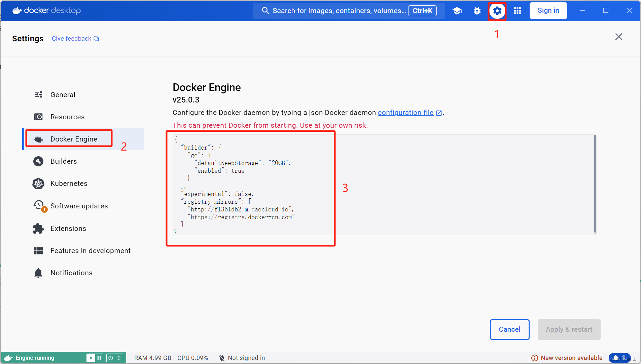Click the Engine running status label
This screenshot has height=364, width=641.
35,358
